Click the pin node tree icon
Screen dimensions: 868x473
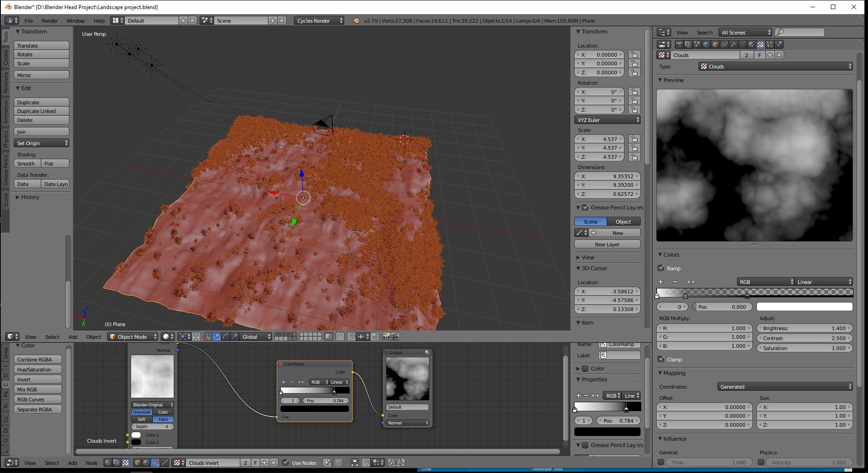coord(327,463)
